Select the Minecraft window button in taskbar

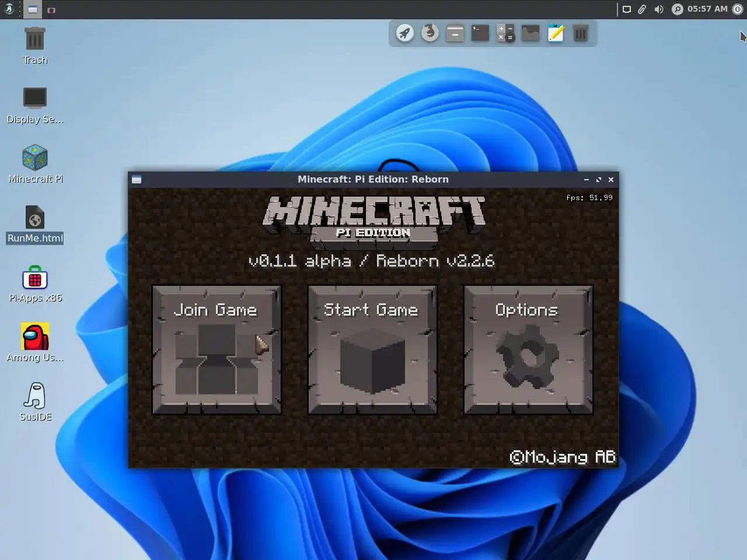(x=33, y=9)
